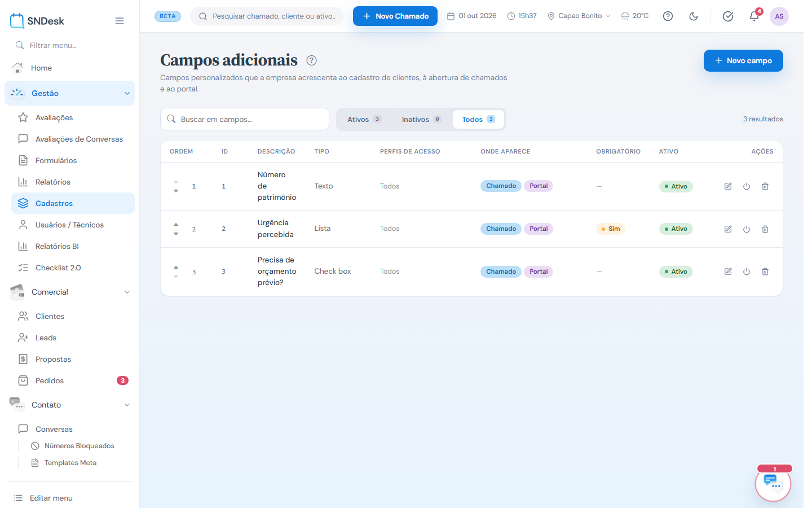Edit the Precisa de orçamento prévio field

click(728, 271)
